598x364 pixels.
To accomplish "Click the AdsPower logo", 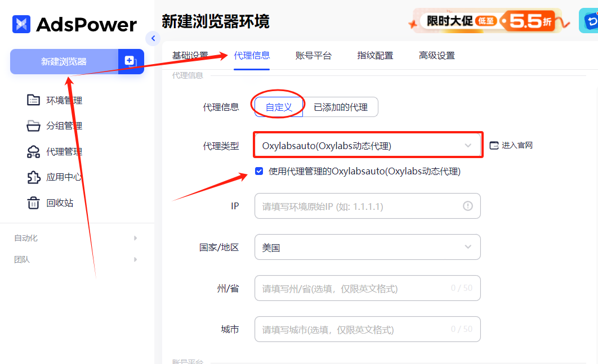I will click(x=73, y=24).
